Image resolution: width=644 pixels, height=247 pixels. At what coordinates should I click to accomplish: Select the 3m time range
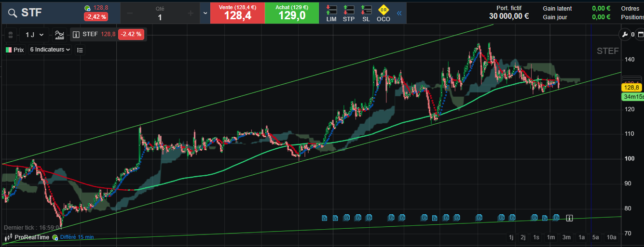566,237
